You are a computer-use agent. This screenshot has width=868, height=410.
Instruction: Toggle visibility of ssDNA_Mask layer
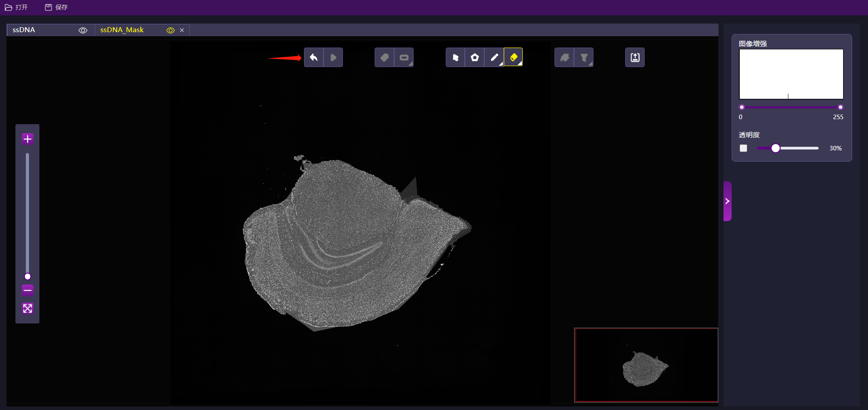170,30
